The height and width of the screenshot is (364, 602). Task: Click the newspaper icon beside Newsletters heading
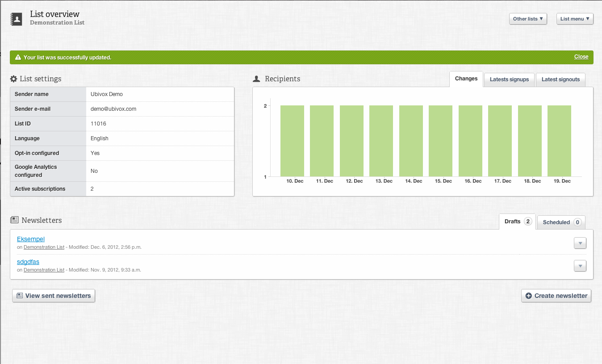point(14,220)
